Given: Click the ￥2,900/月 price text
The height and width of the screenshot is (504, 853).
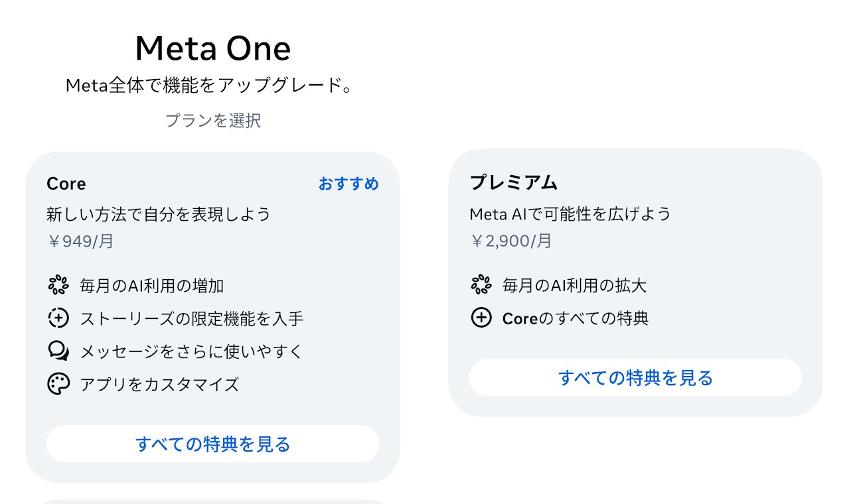Looking at the screenshot, I should click(x=510, y=241).
